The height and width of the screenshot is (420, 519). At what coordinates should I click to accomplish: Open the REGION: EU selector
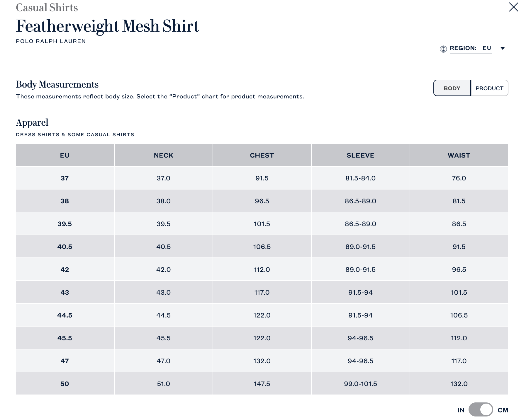tap(470, 48)
